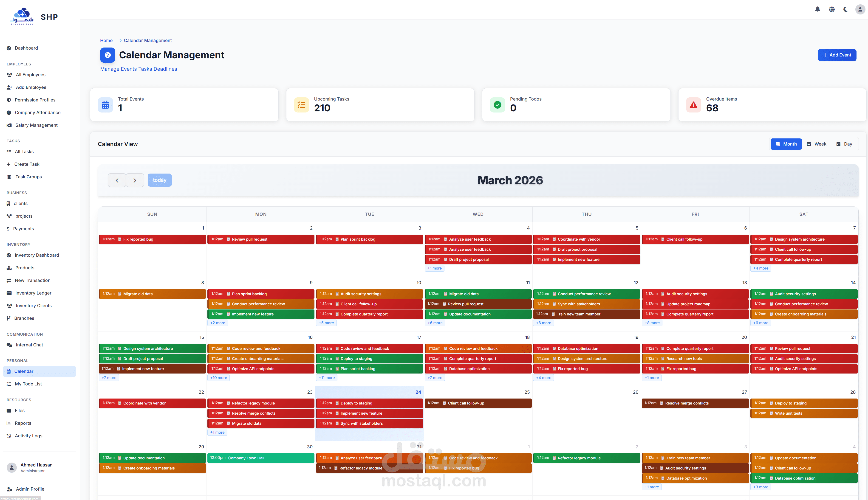Image resolution: width=868 pixels, height=500 pixels.
Task: Go to the previous month arrow
Action: tap(117, 180)
